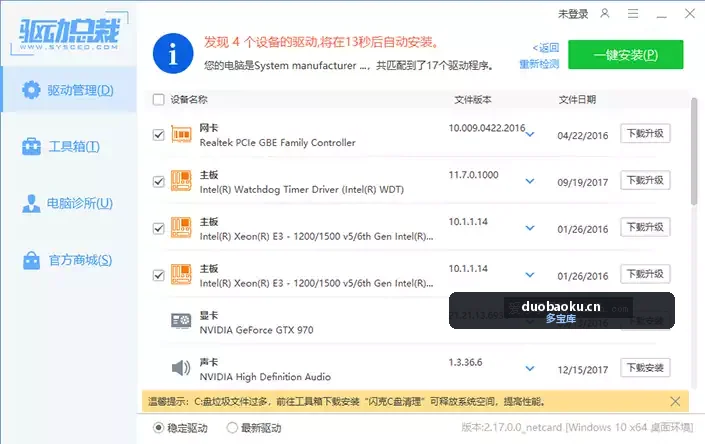Click the 驱动总裁 logo
The width and height of the screenshot is (705, 444).
pos(69,34)
